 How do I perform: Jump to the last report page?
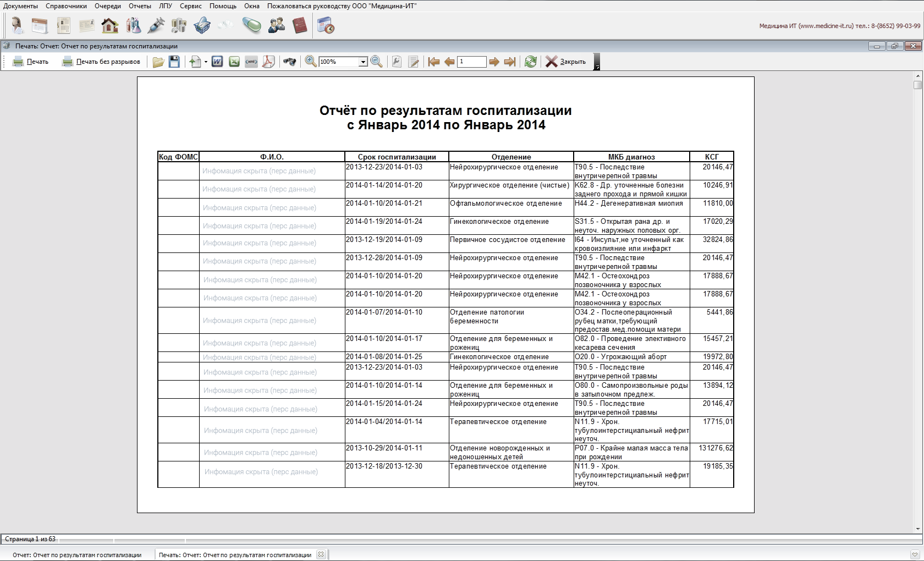pyautogui.click(x=510, y=62)
